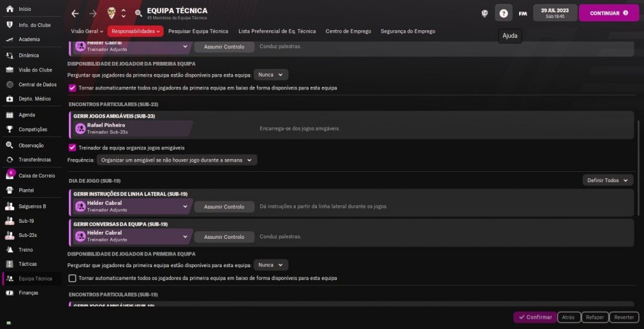Open Sub-23s team icon
Viewport: 644px width, 329px height.
pyautogui.click(x=10, y=236)
